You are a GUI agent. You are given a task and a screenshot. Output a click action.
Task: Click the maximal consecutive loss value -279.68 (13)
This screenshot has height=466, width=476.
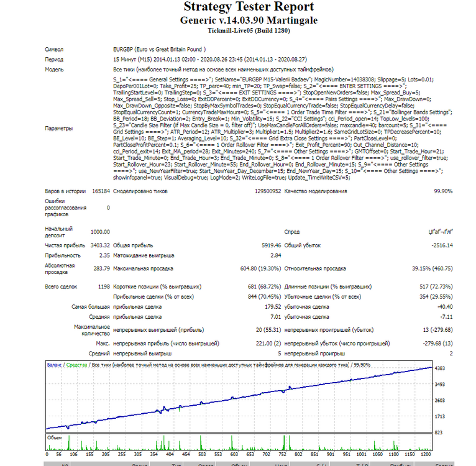click(437, 344)
